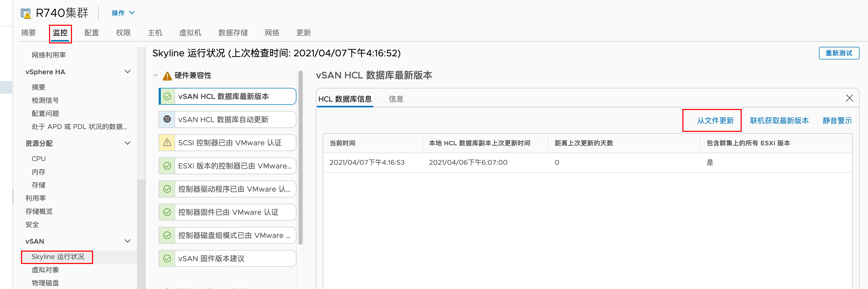The height and width of the screenshot is (289, 868).
Task: Close the HCL database info panel
Action: coord(849,98)
